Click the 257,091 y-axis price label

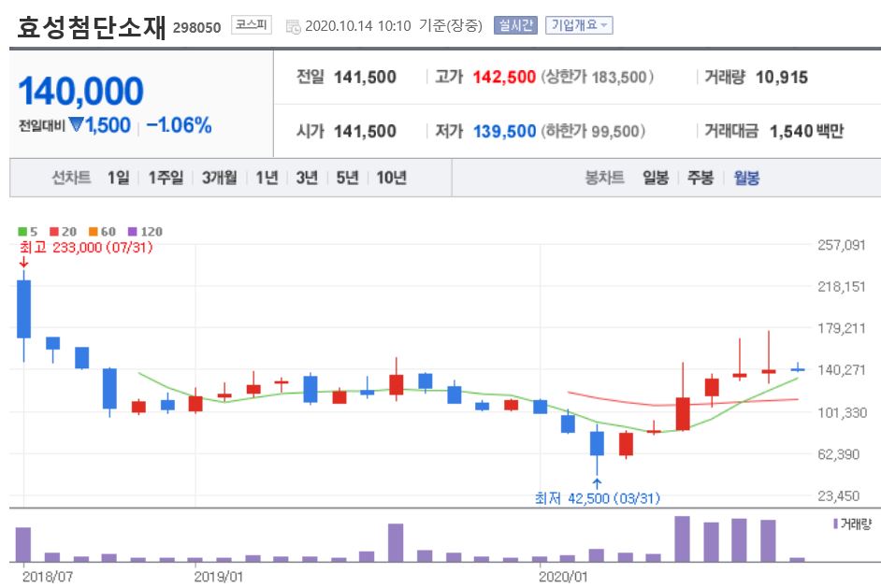click(841, 245)
